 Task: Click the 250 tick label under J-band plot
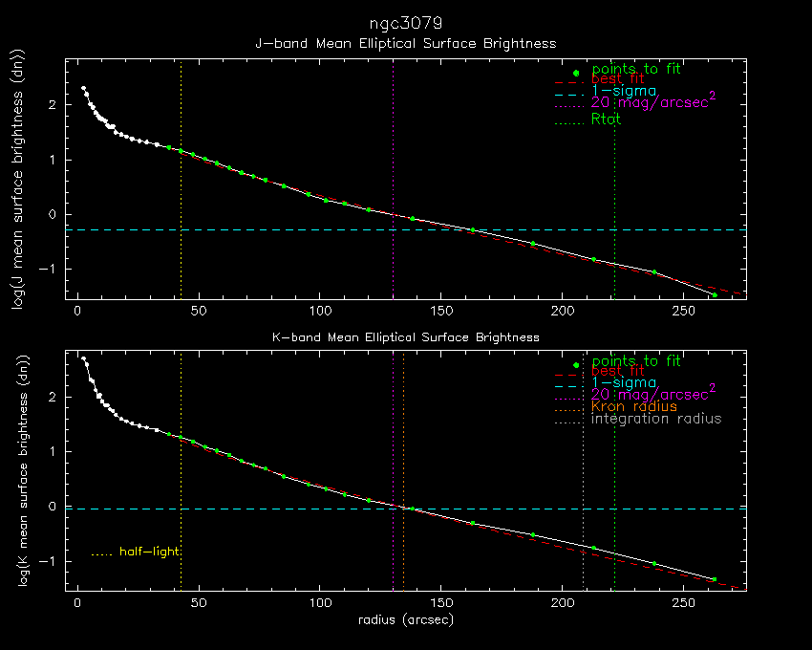click(x=681, y=312)
